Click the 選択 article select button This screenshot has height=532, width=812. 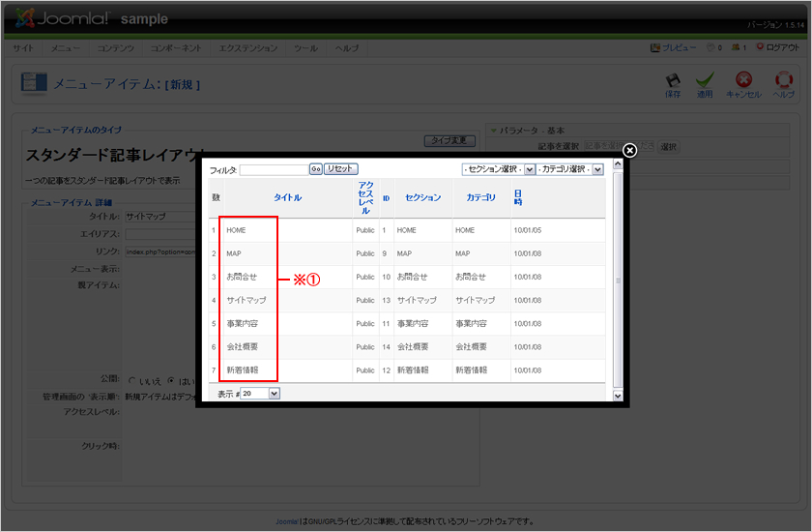(x=669, y=147)
